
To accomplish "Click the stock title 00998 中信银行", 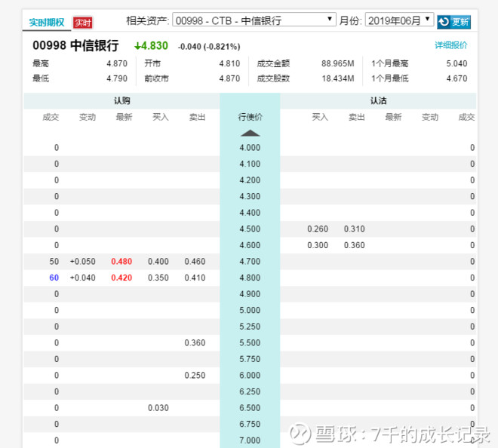I will 75,45.
